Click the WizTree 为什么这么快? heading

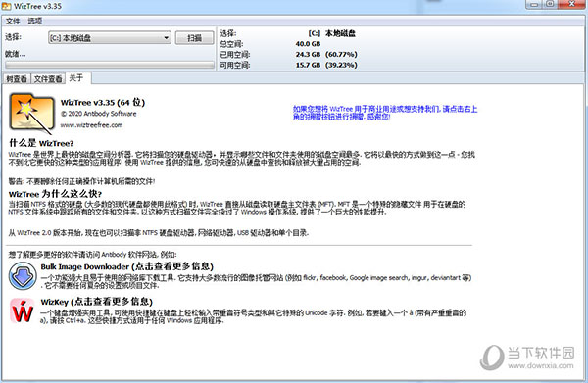click(55, 194)
